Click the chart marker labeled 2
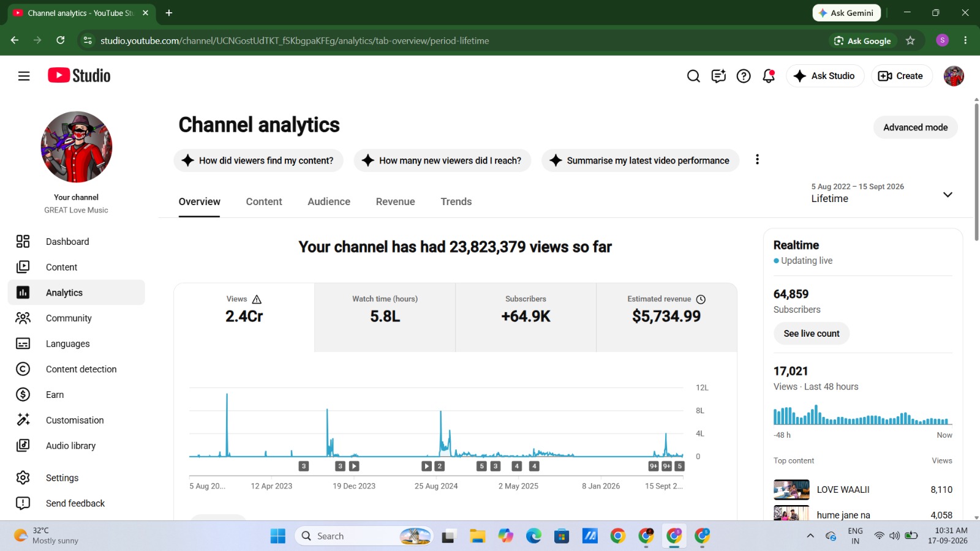980x551 pixels. coord(439,466)
